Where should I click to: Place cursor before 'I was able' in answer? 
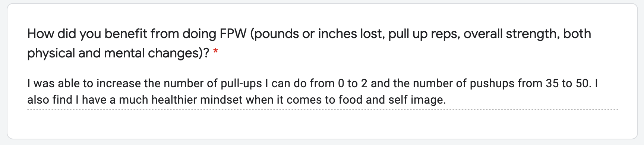tap(27, 83)
